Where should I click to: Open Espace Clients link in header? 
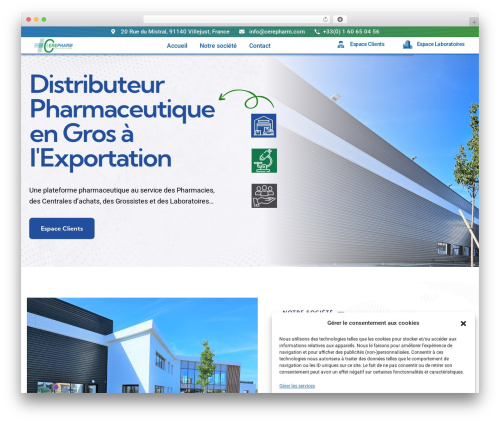click(367, 44)
